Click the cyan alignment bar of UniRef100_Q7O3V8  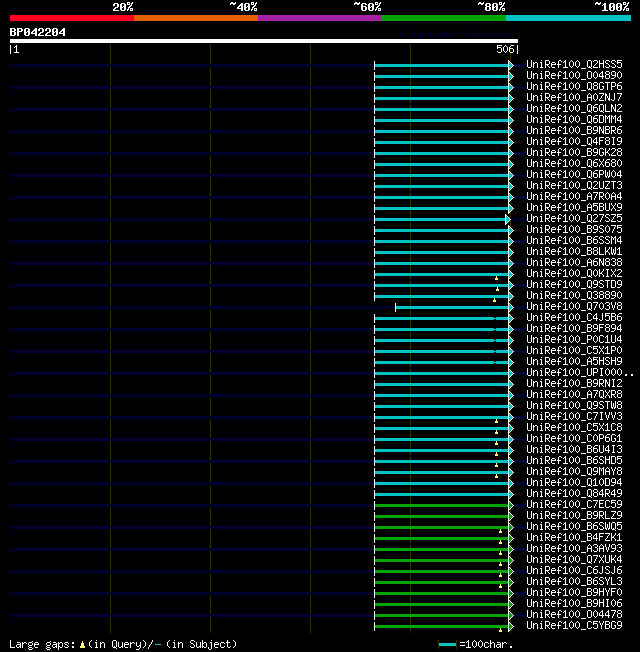click(x=452, y=308)
